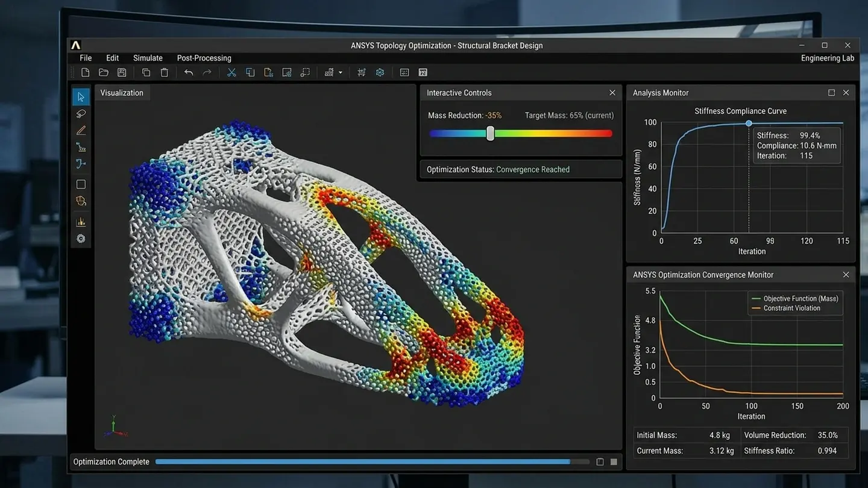Open the bar chart tool in sidebar
868x488 pixels.
pos(81,222)
